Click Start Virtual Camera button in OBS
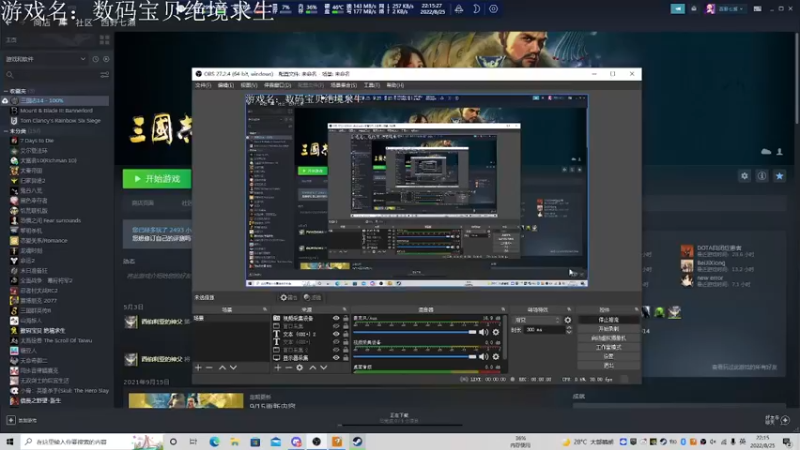 (x=608, y=338)
